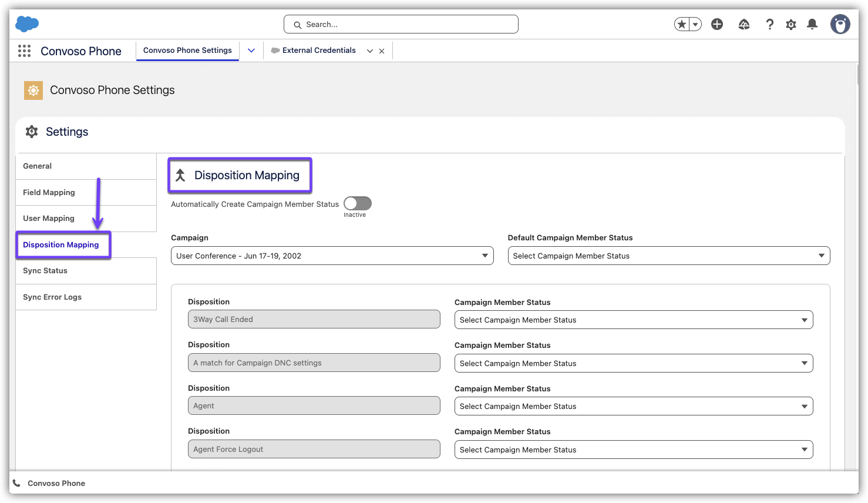Close the External Credentials tab
Viewport: 868px width, 503px height.
[382, 51]
